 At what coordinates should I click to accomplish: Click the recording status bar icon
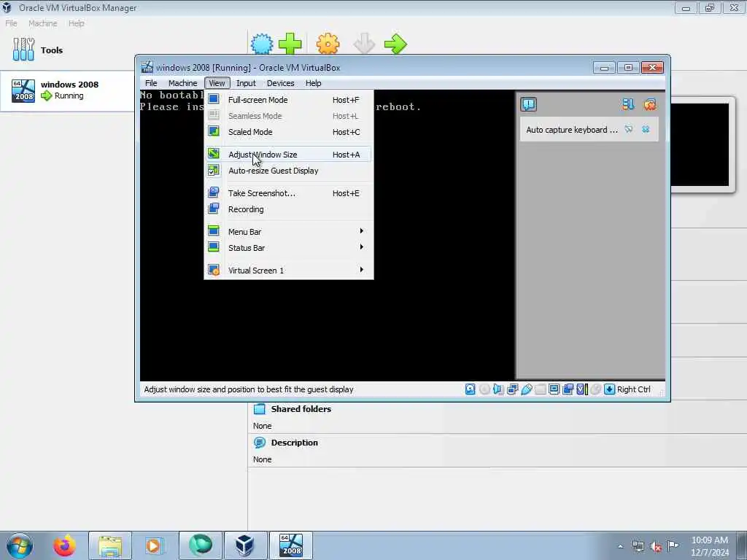568,389
